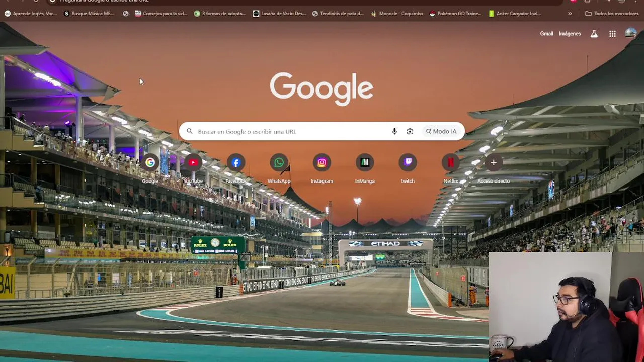This screenshot has height=362, width=644.
Task: Open the Netflix shortcut
Action: click(x=451, y=168)
